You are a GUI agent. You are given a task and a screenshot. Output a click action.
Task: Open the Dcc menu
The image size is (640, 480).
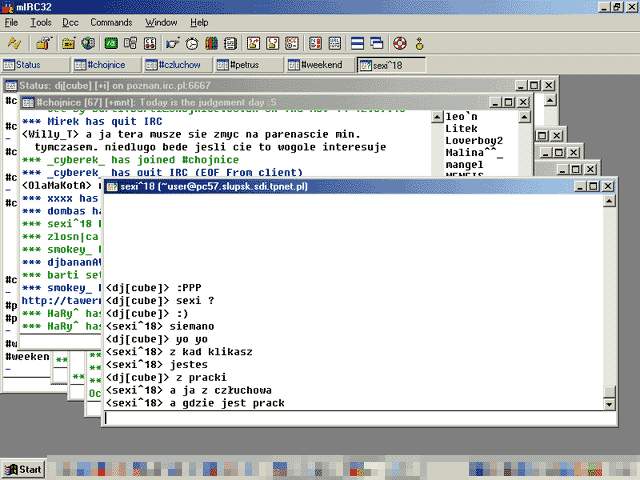point(70,22)
